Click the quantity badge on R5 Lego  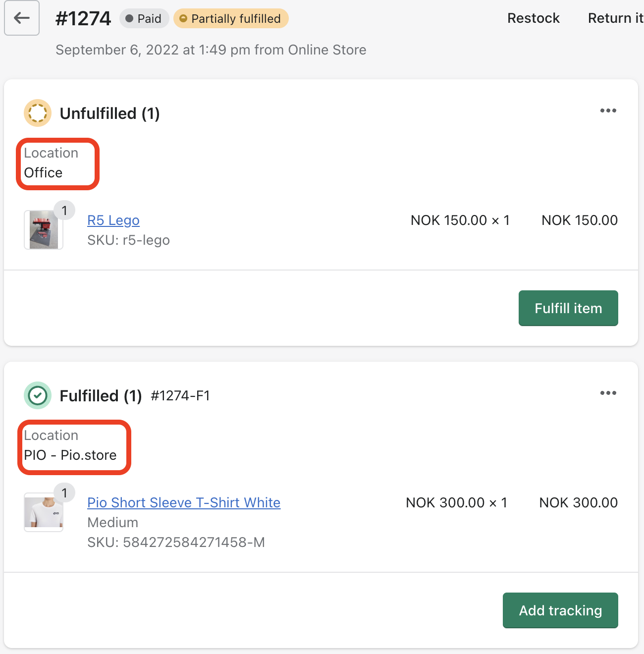click(x=64, y=211)
